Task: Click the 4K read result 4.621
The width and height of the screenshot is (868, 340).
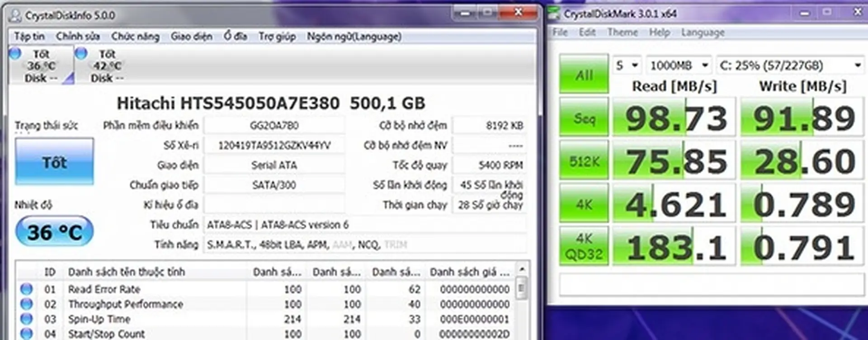Action: pyautogui.click(x=674, y=203)
